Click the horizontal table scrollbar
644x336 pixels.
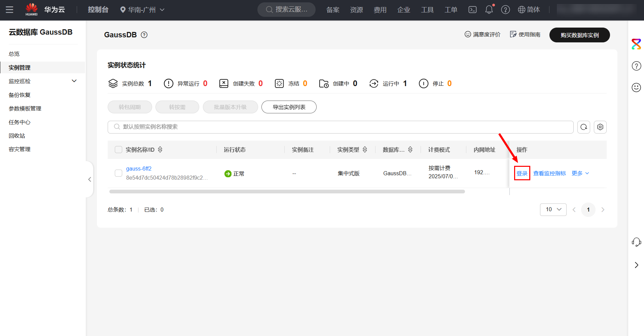[287, 192]
